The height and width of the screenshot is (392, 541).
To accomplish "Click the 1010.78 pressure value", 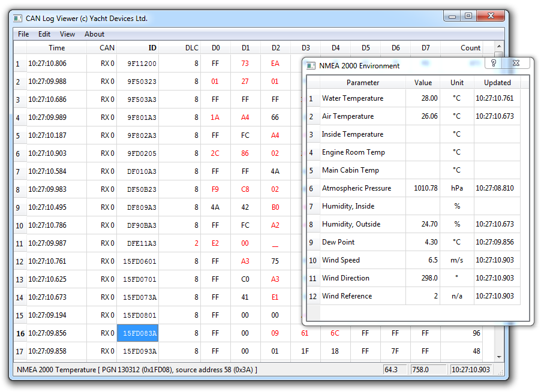I will (423, 188).
